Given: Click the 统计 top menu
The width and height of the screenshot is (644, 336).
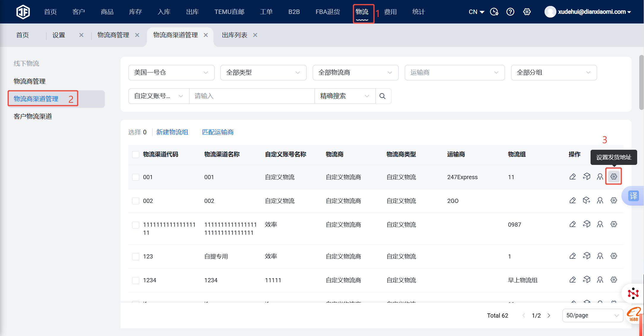Looking at the screenshot, I should point(419,12).
